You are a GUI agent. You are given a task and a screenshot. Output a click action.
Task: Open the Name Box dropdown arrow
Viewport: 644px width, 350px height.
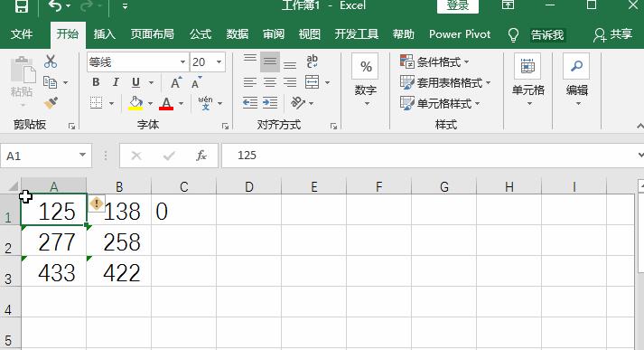(x=82, y=155)
